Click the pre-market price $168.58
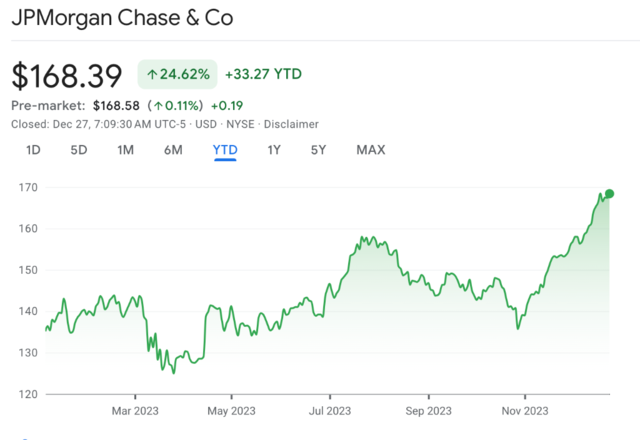The height and width of the screenshot is (440, 640). click(116, 106)
